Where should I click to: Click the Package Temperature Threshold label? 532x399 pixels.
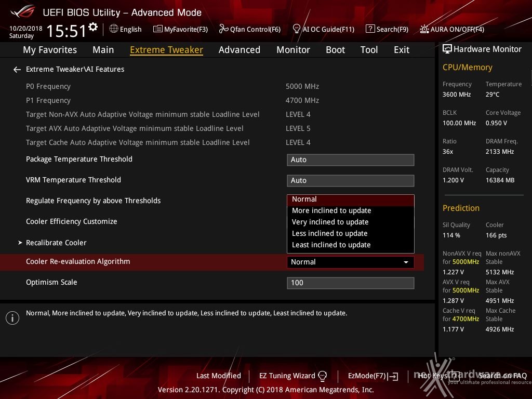click(x=79, y=159)
